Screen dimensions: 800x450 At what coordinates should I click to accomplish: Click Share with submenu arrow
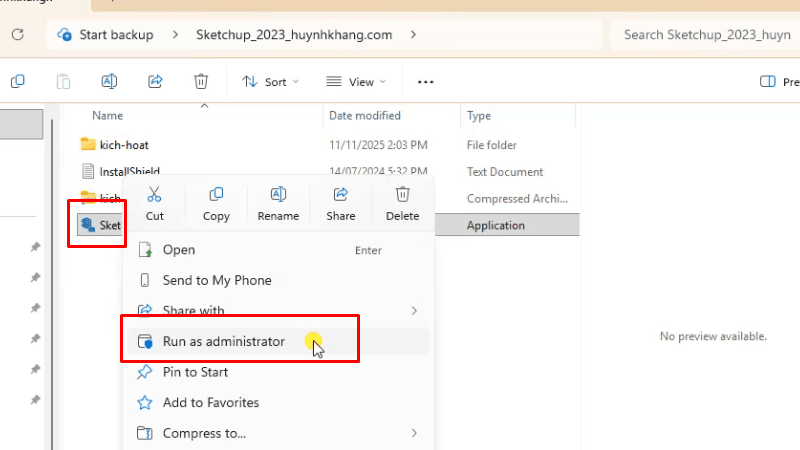[414, 310]
